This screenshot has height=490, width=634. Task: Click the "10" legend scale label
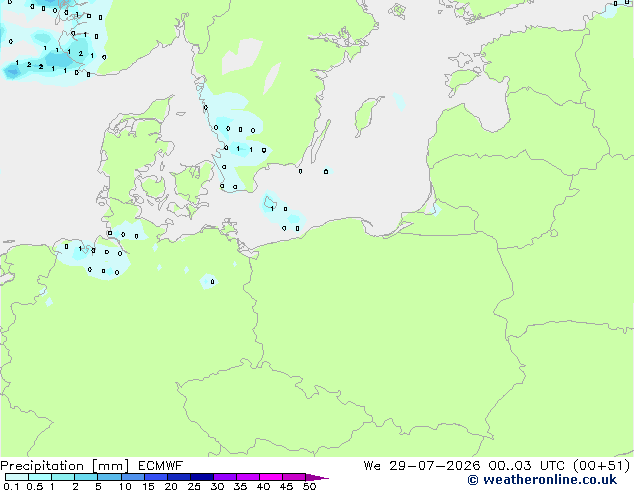tap(125, 486)
